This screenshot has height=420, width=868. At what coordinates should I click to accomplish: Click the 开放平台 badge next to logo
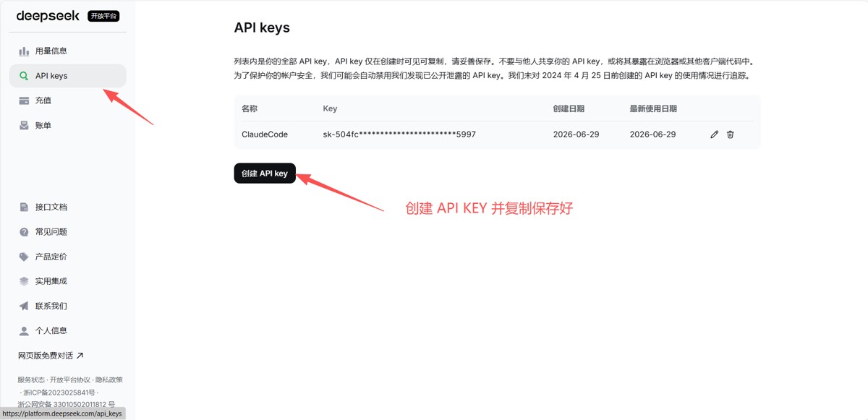[103, 16]
